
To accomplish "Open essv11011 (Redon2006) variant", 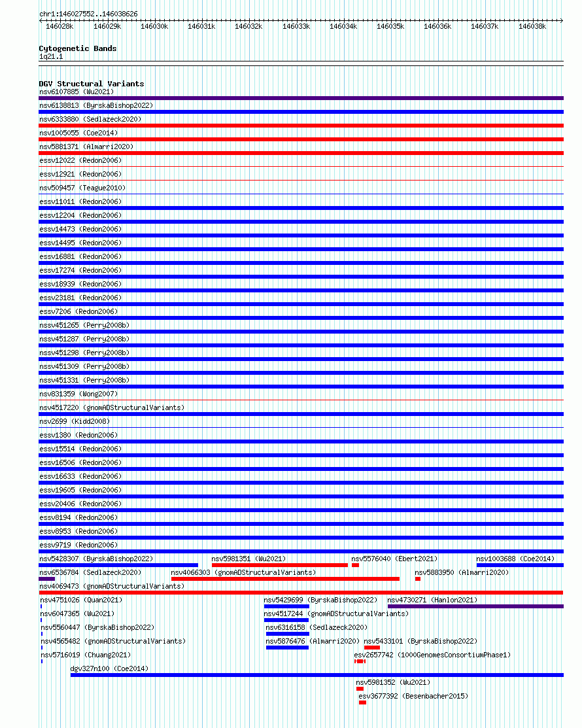I will (x=80, y=201).
